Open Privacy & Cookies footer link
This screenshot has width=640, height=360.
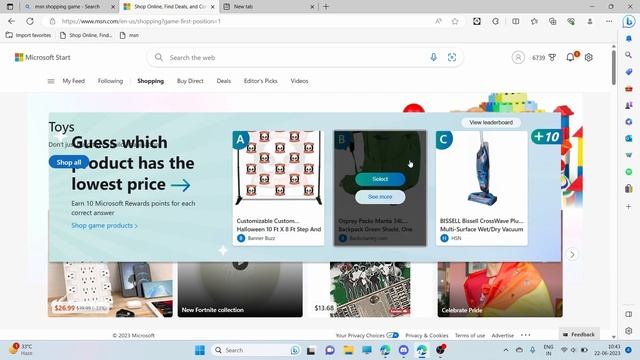point(427,335)
